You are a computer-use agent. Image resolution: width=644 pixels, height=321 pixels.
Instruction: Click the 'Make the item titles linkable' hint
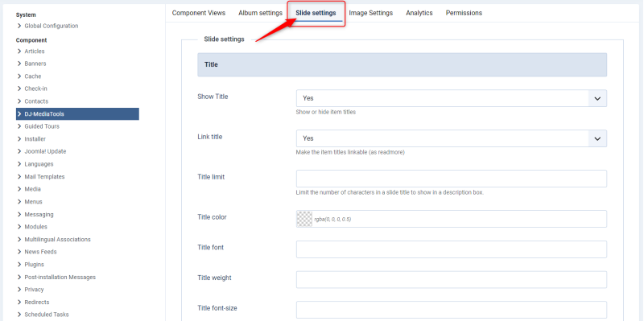pos(350,152)
